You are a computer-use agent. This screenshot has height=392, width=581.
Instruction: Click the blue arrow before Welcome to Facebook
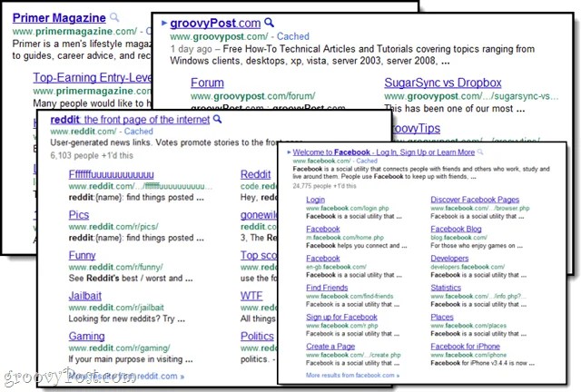[289, 152]
